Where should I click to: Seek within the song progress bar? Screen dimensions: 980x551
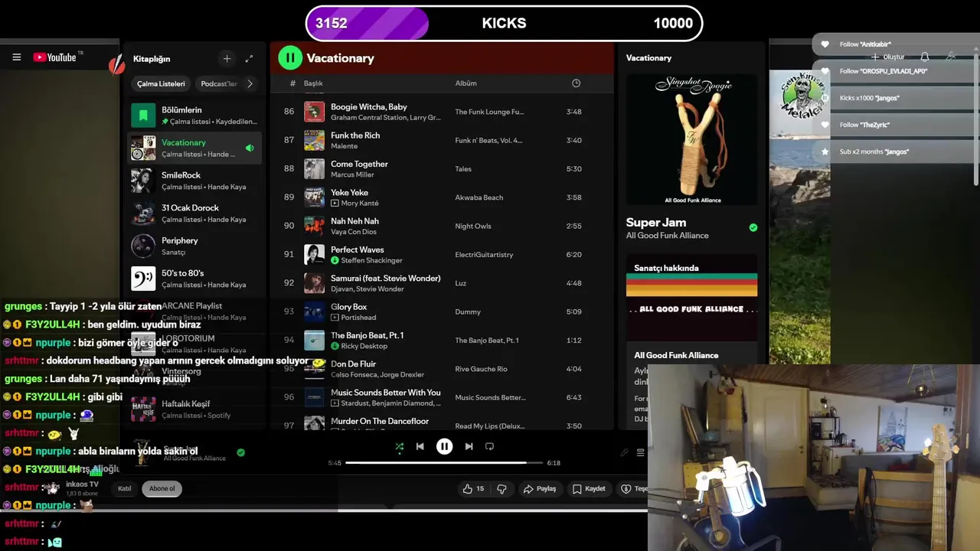click(444, 463)
